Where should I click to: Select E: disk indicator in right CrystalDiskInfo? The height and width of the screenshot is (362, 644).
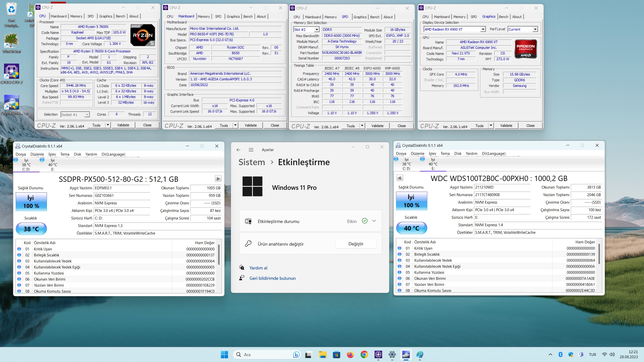(x=433, y=164)
